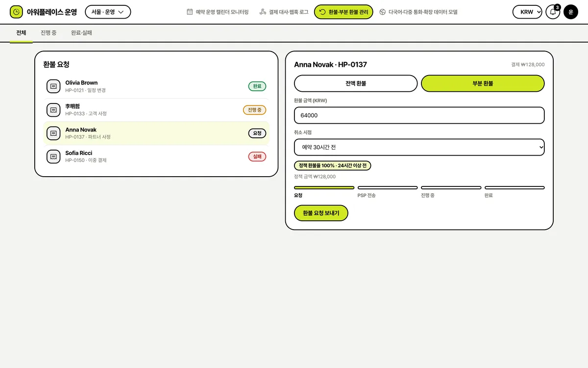Screen dimensions: 588x368
Task: Open Sofia Ricci's refund request
Action: point(156,157)
